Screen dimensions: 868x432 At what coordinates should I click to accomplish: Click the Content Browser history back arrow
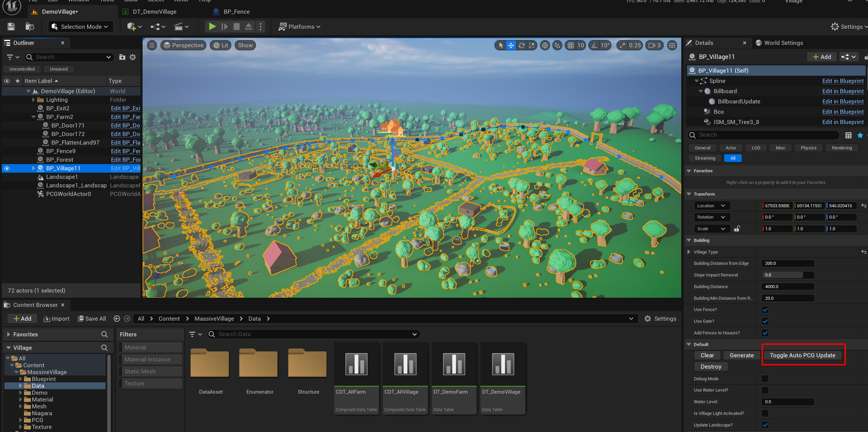pyautogui.click(x=117, y=319)
